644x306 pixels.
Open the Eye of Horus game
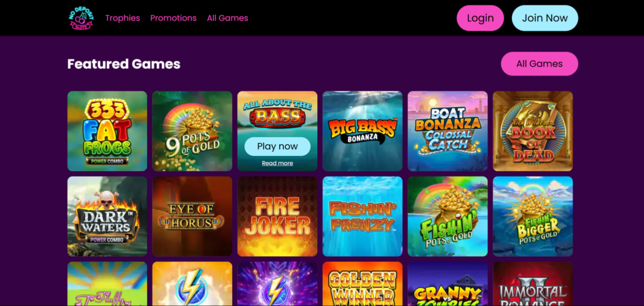click(192, 216)
